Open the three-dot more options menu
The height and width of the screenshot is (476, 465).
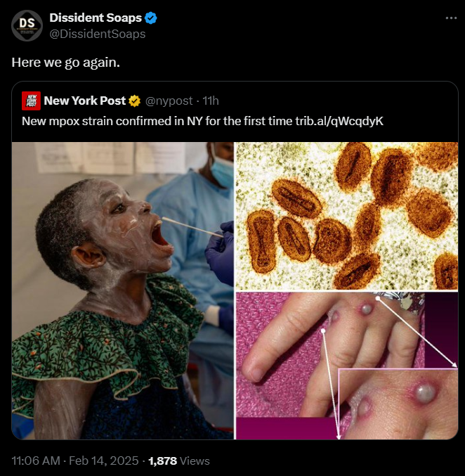tap(451, 18)
